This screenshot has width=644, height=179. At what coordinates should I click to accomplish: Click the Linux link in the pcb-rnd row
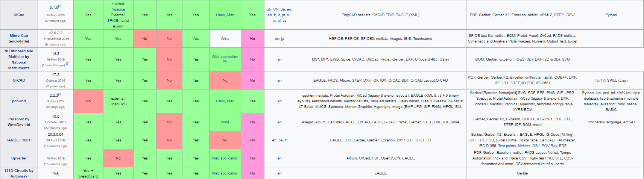click(x=220, y=101)
